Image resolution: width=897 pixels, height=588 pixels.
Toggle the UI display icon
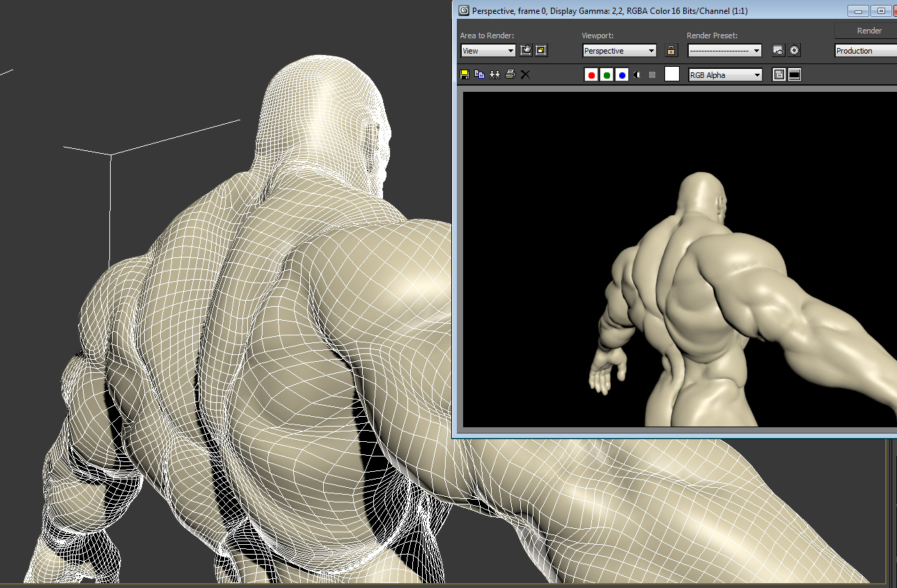[795, 74]
